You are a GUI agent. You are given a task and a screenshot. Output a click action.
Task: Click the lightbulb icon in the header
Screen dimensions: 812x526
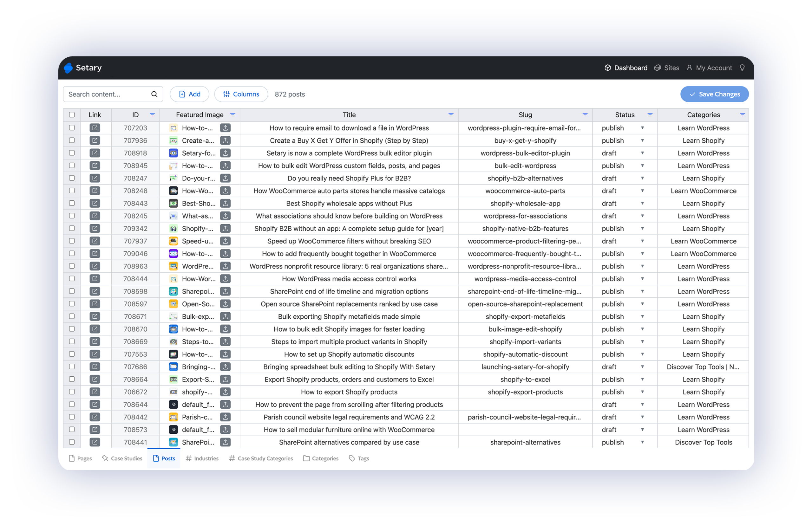[742, 68]
